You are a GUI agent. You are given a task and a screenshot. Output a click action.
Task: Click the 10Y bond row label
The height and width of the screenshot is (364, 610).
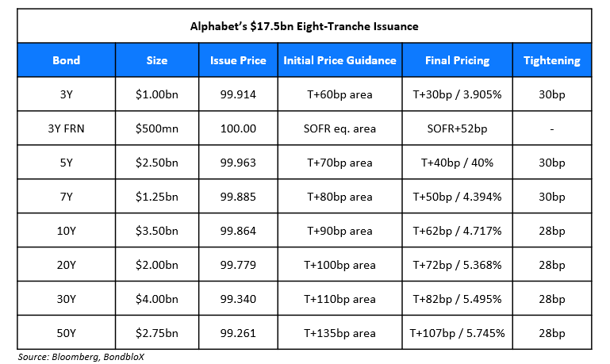click(x=67, y=231)
